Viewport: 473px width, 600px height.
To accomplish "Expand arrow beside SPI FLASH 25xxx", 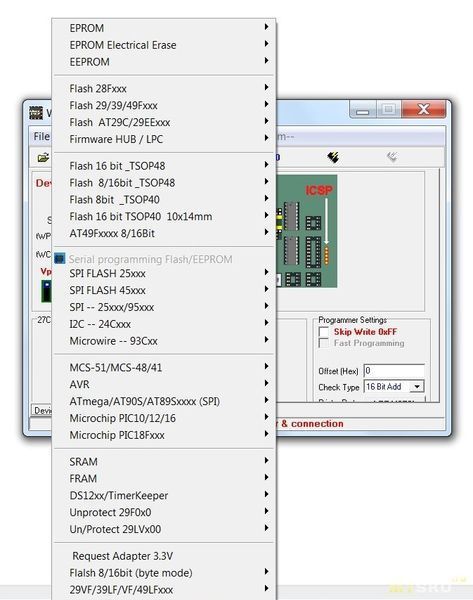I will coord(266,272).
